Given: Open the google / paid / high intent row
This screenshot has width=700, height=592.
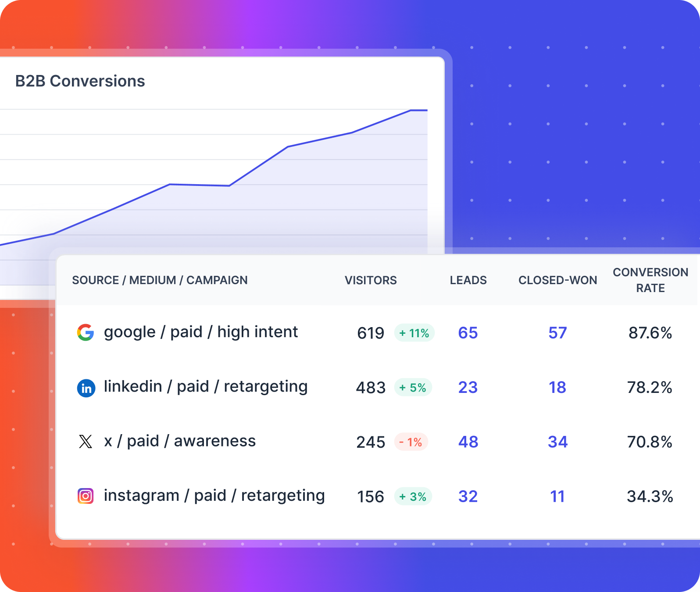Looking at the screenshot, I should (200, 332).
